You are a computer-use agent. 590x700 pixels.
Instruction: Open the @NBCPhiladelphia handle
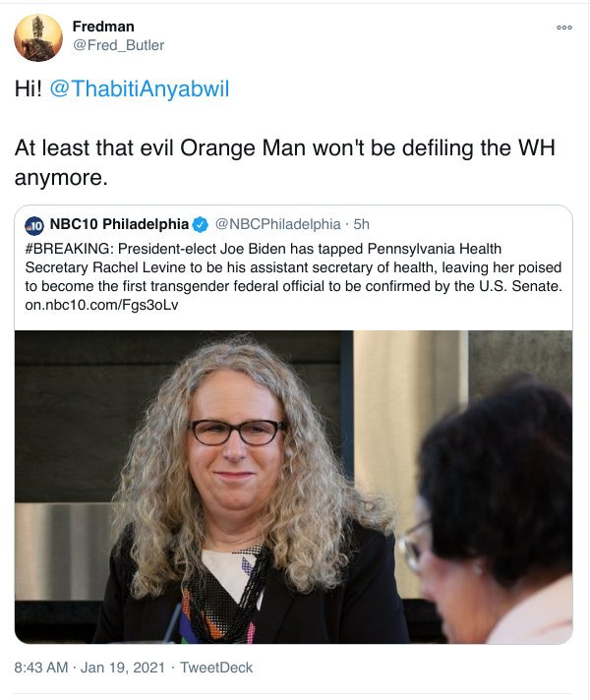pos(278,224)
